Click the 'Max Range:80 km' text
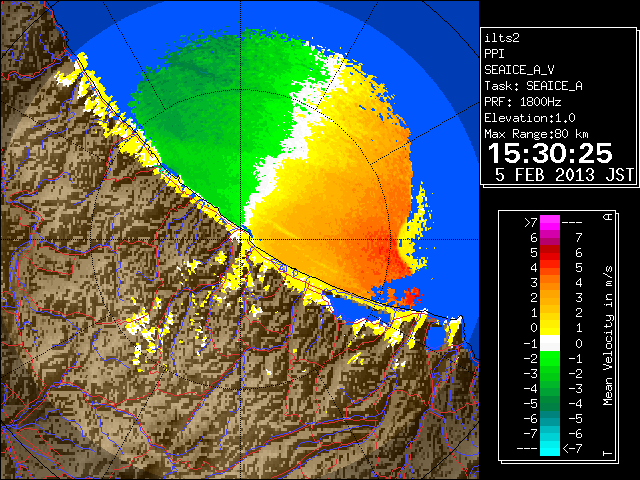Screen dimensions: 640x480 click(x=536, y=134)
